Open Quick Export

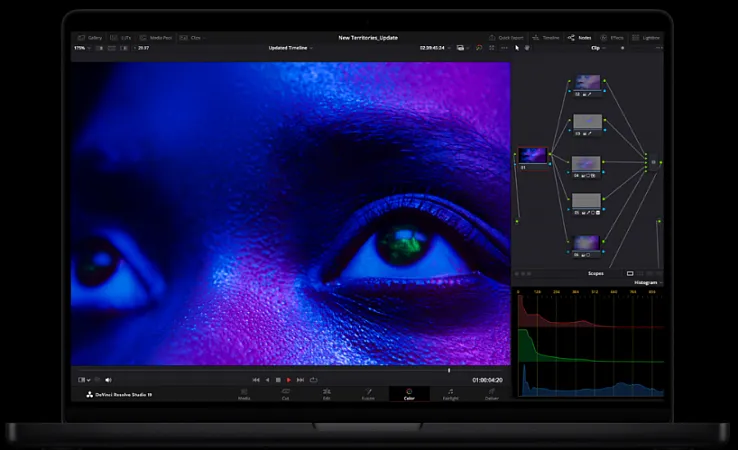(x=508, y=37)
